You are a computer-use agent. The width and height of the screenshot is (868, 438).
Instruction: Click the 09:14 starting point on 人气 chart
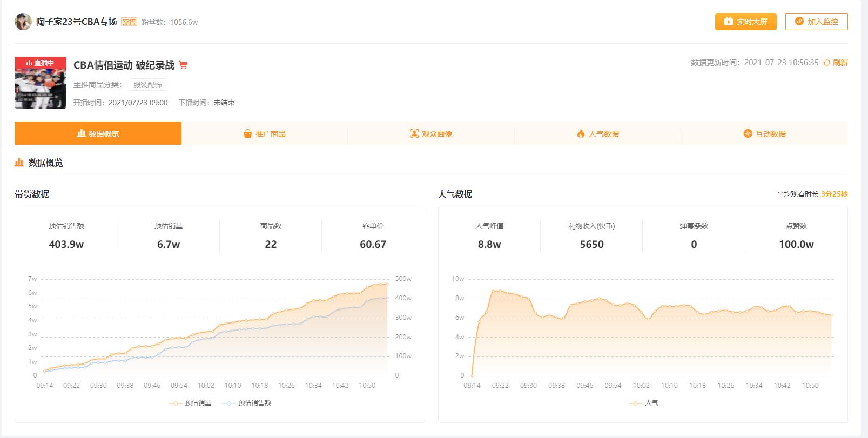click(x=472, y=375)
